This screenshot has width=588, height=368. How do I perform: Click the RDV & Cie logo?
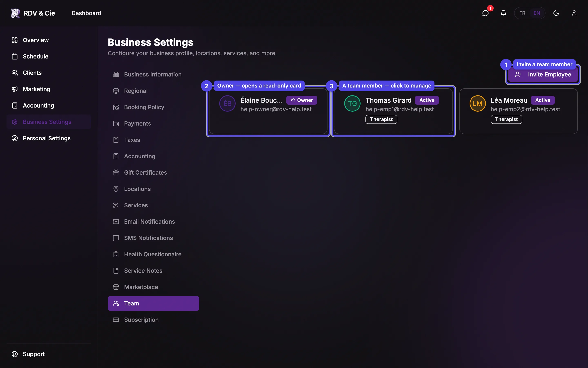click(33, 13)
